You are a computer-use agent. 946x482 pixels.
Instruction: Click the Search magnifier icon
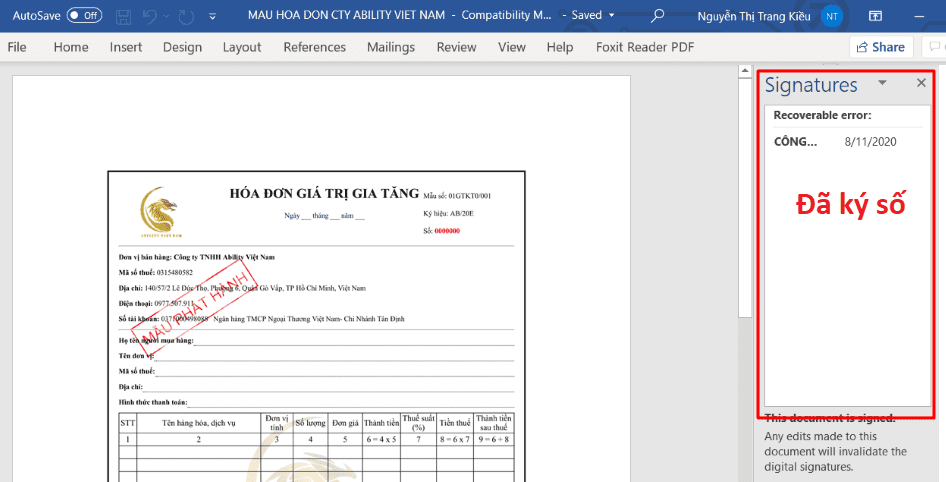tap(658, 15)
